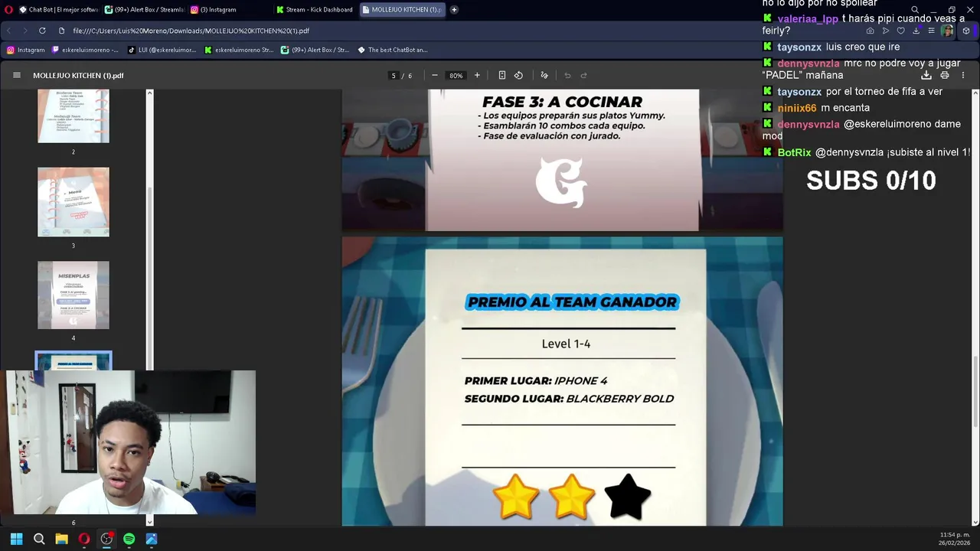Select the MOLLEJUO KITCHEN (1).pdf tab

point(401,9)
